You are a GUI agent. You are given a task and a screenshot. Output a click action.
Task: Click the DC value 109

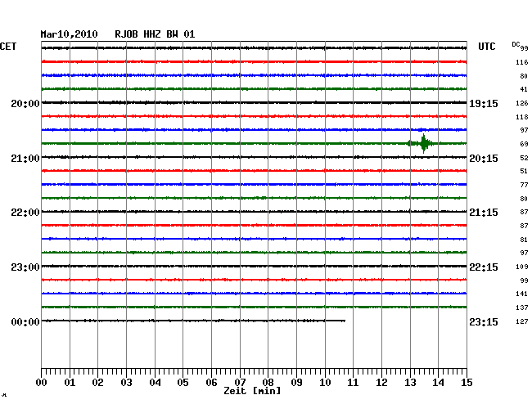pyautogui.click(x=522, y=267)
